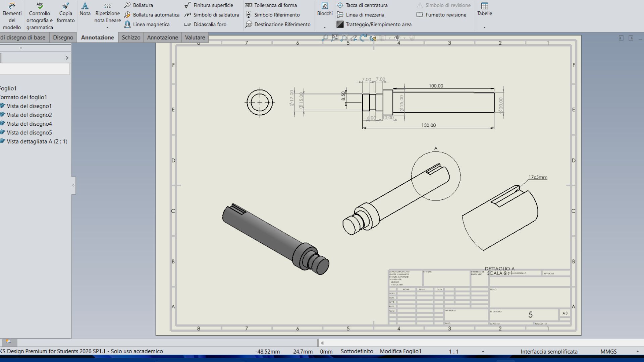Image resolution: width=644 pixels, height=362 pixels.
Task: Open the Schizzo tab
Action: (131, 38)
